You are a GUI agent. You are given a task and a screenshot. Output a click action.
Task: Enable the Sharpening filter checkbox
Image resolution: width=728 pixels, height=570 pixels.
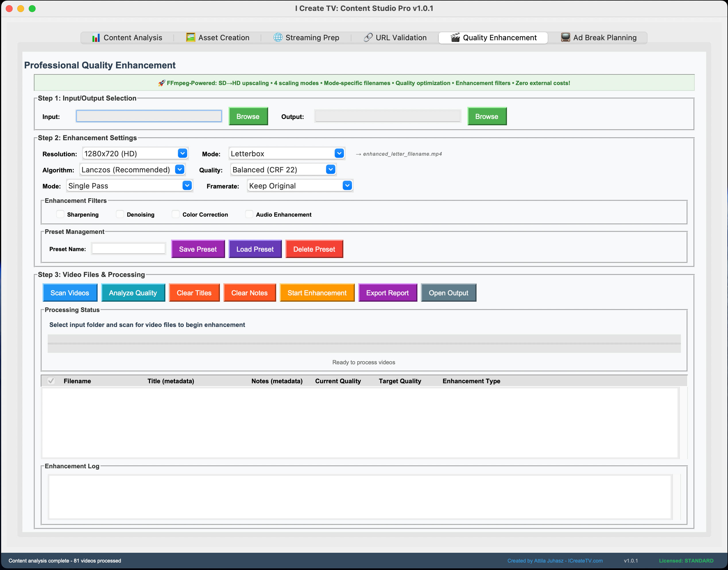[60, 214]
